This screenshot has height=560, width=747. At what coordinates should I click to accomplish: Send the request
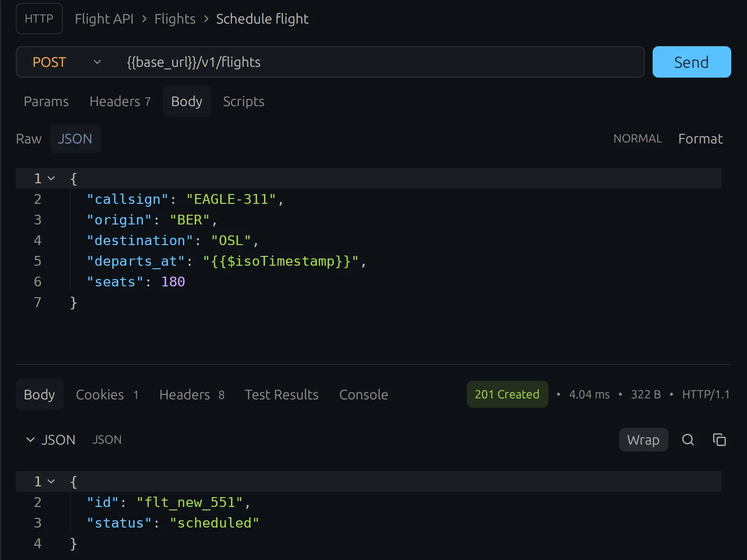[x=691, y=62]
